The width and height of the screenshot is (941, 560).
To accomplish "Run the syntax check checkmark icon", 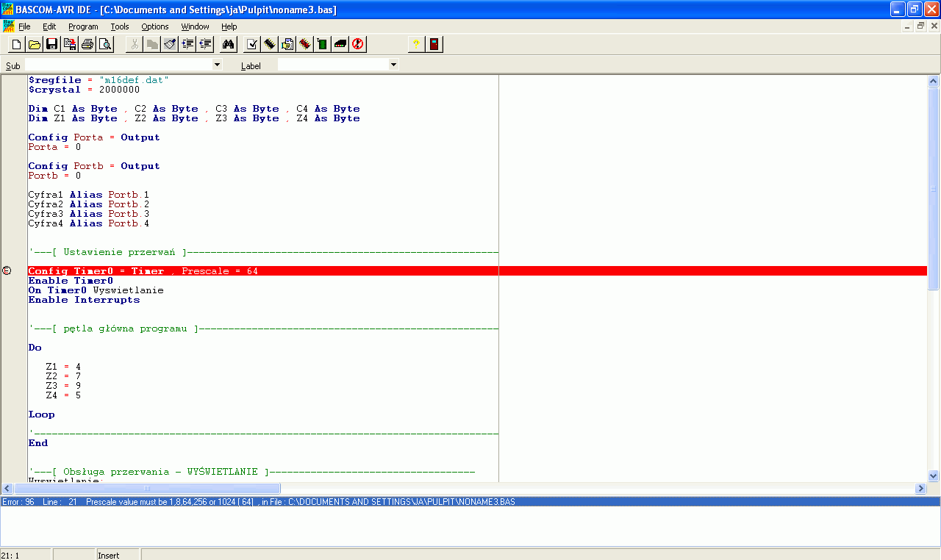I will pyautogui.click(x=252, y=45).
